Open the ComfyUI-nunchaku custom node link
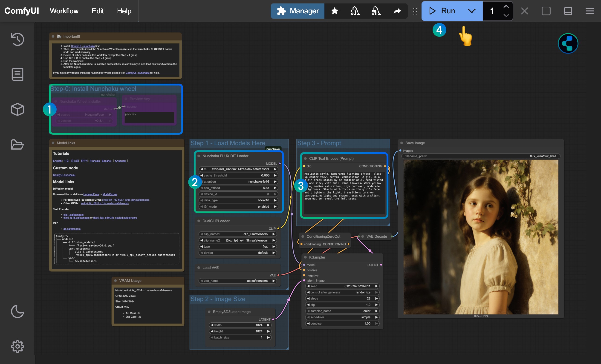The image size is (601, 364). coord(64,175)
